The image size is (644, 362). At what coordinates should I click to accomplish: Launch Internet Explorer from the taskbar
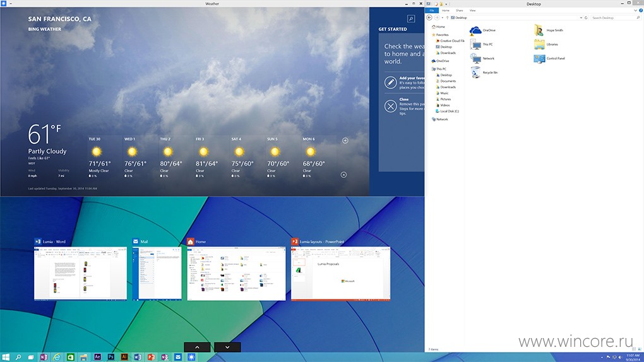[x=57, y=357]
